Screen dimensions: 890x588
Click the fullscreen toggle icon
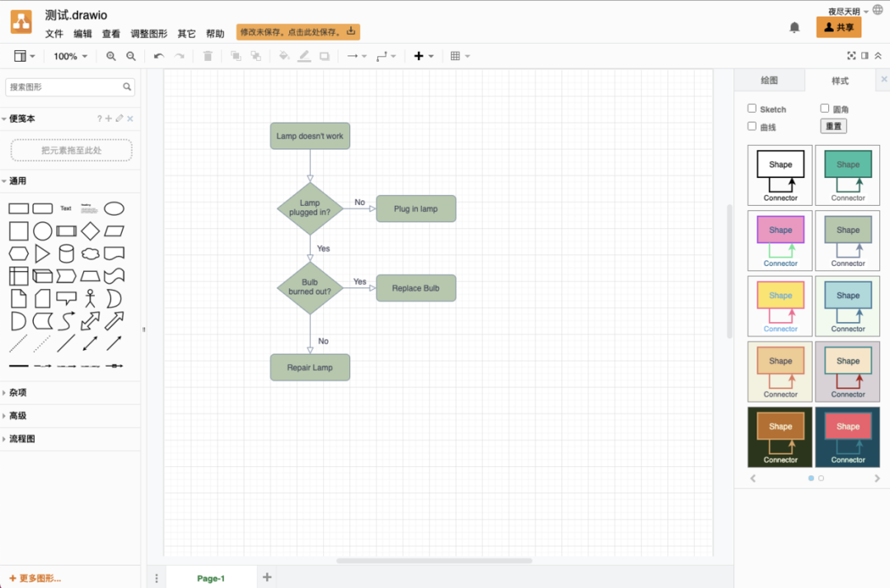pos(851,55)
